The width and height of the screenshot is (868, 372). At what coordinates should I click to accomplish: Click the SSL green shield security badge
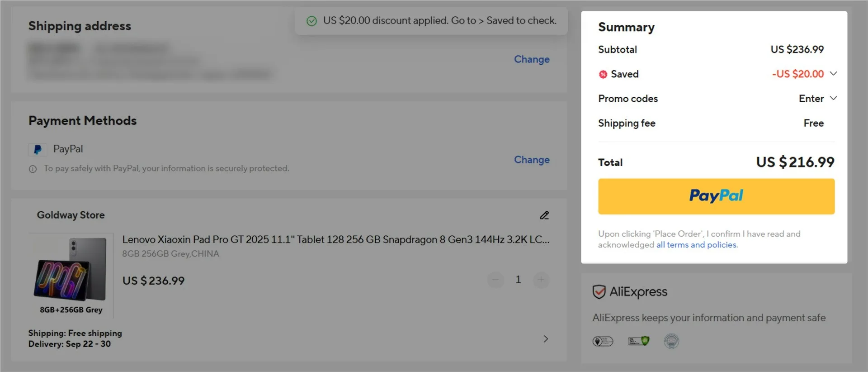pyautogui.click(x=639, y=341)
